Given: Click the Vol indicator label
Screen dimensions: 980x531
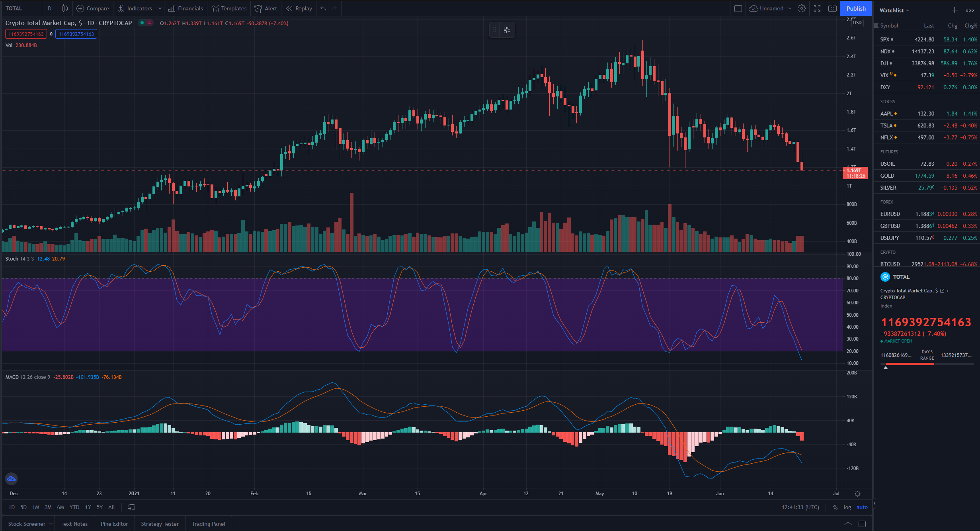Looking at the screenshot, I should point(9,45).
